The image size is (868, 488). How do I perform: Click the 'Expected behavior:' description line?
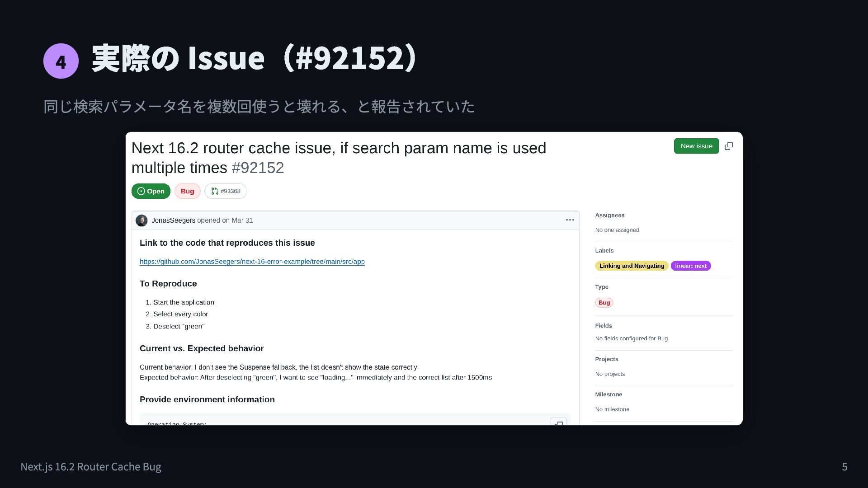[316, 377]
